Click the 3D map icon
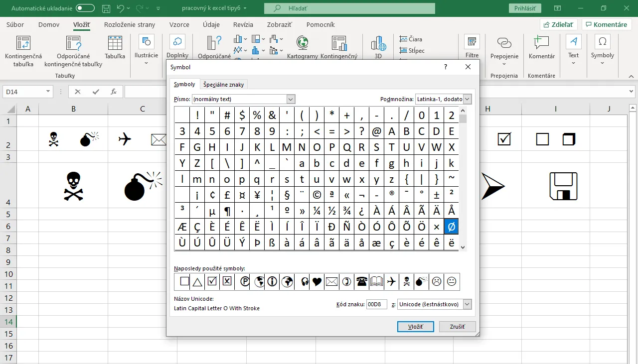The height and width of the screenshot is (364, 638). tap(378, 43)
